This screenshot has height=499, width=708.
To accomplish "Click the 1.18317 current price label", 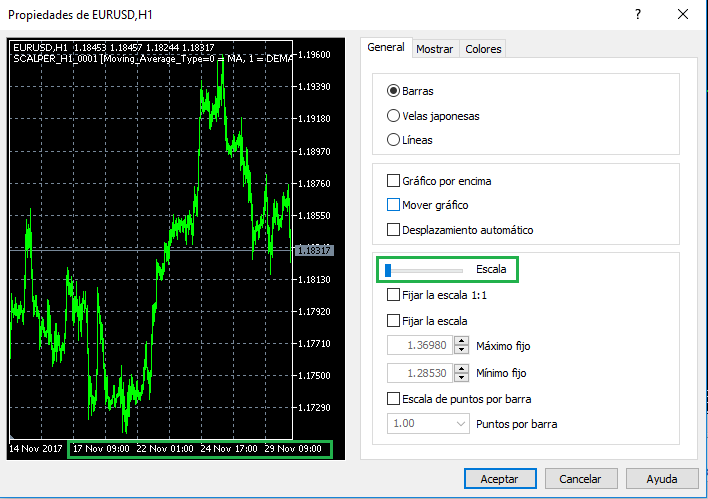I will point(314,250).
